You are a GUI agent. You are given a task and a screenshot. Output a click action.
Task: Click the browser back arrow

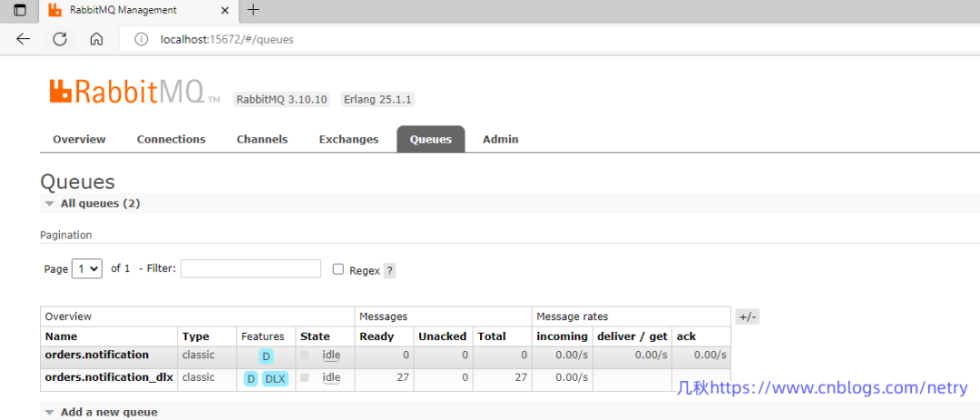point(23,39)
